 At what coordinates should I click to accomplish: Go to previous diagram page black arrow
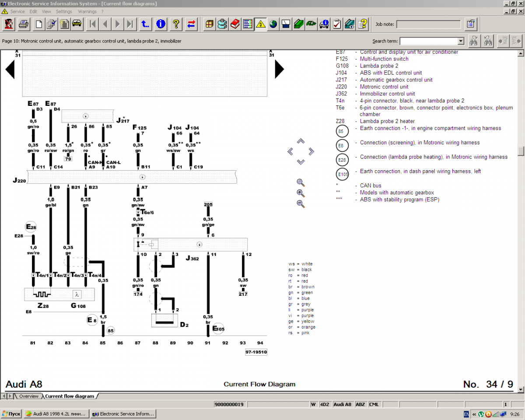coord(10,69)
